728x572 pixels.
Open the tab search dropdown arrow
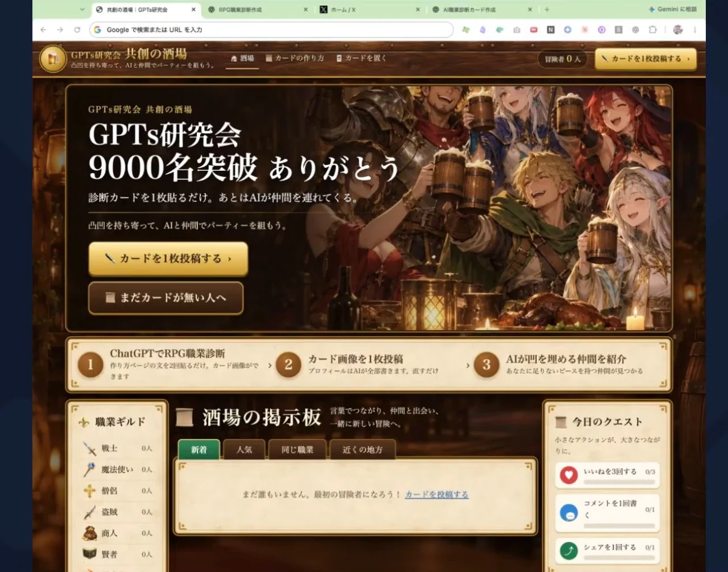pos(82,10)
